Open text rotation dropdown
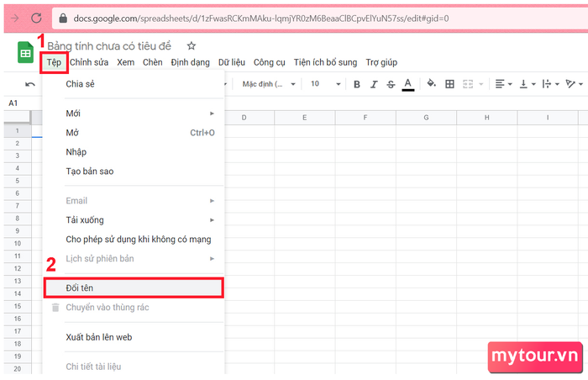The width and height of the screenshot is (588, 380). pyautogui.click(x=574, y=84)
